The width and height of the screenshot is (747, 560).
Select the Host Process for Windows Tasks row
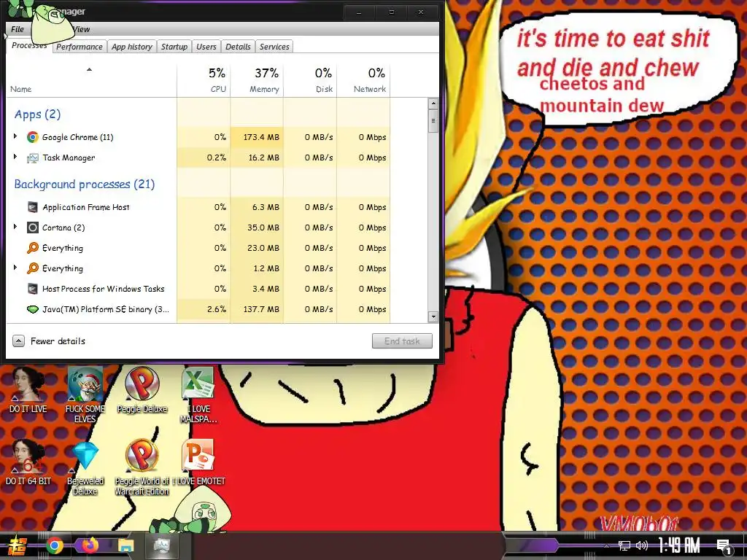coord(198,289)
